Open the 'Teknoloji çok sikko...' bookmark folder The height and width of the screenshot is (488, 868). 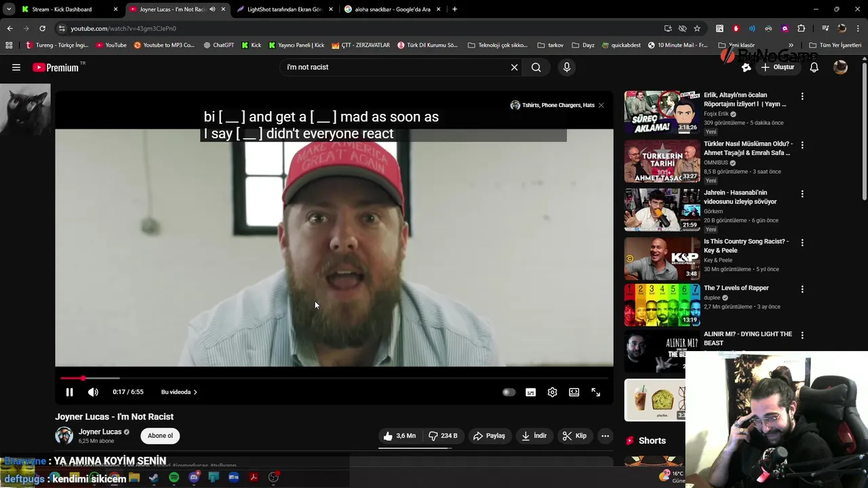click(x=498, y=45)
